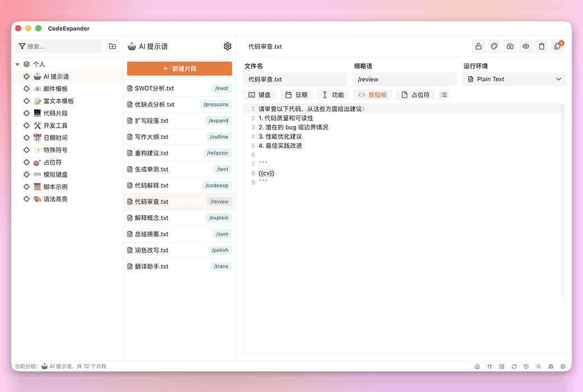Click the home icon in status bar

(x=477, y=366)
